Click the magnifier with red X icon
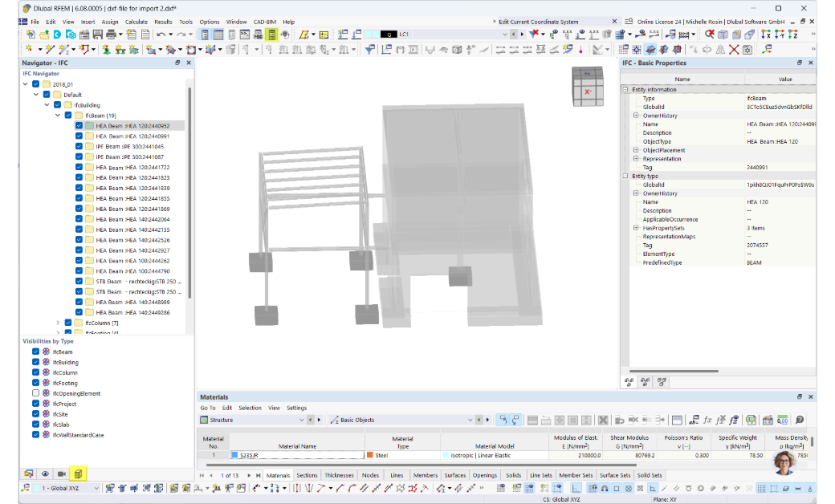835x504 pixels. coord(709,35)
